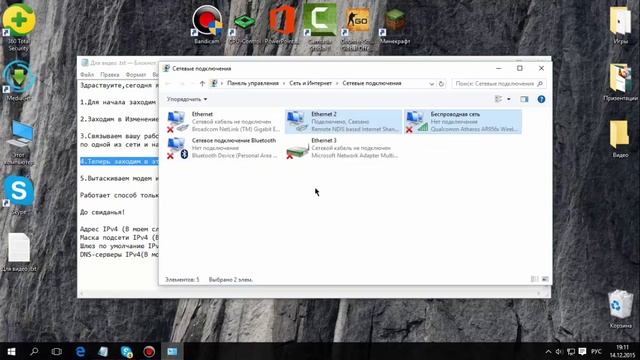Launch Skype from the desktop

click(x=18, y=196)
